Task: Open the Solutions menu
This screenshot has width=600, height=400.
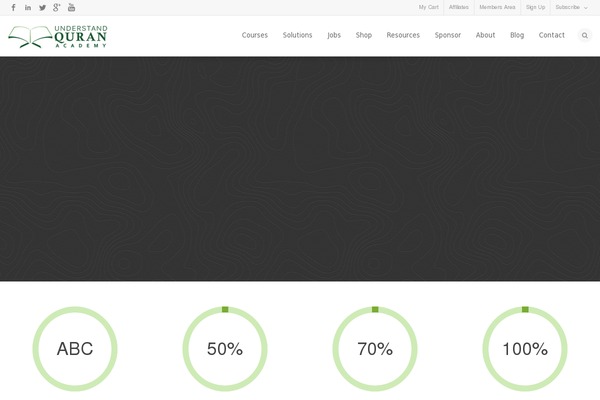Action: coord(297,35)
